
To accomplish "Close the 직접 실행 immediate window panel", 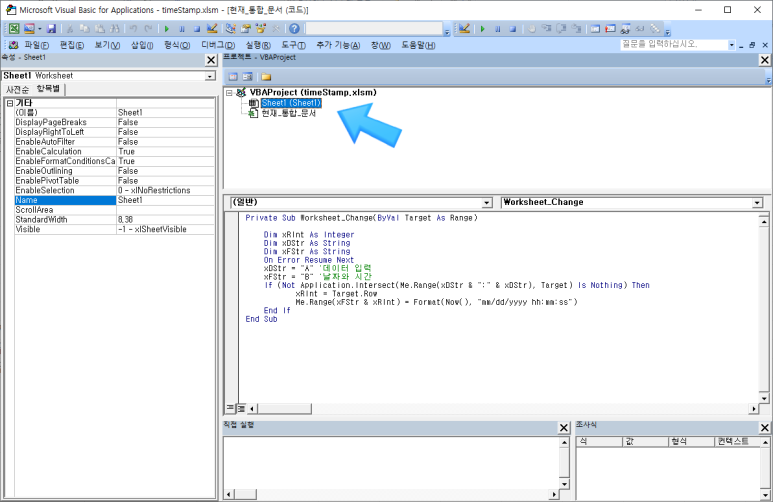I will pyautogui.click(x=564, y=428).
